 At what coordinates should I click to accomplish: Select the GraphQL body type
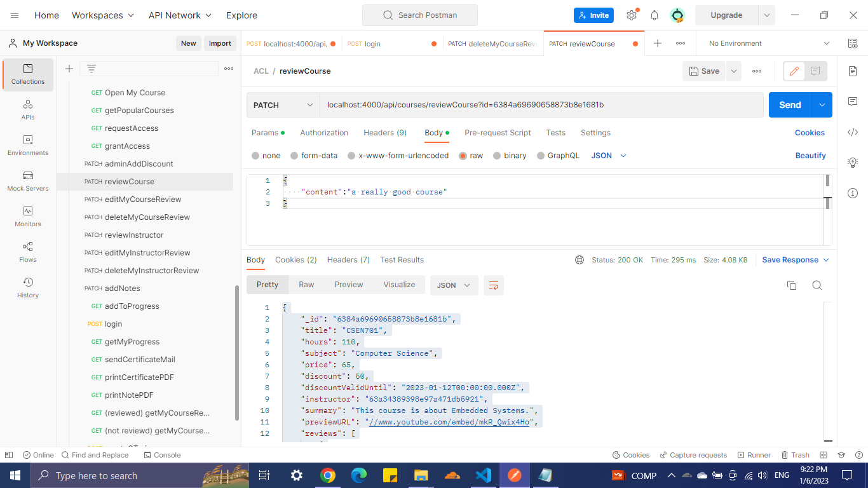(558, 155)
